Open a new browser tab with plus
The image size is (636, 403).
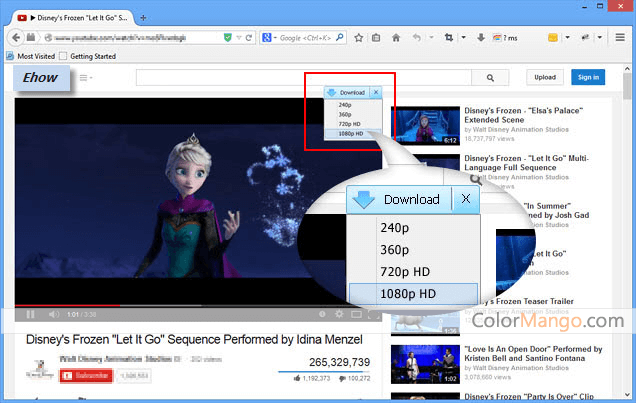click(144, 18)
